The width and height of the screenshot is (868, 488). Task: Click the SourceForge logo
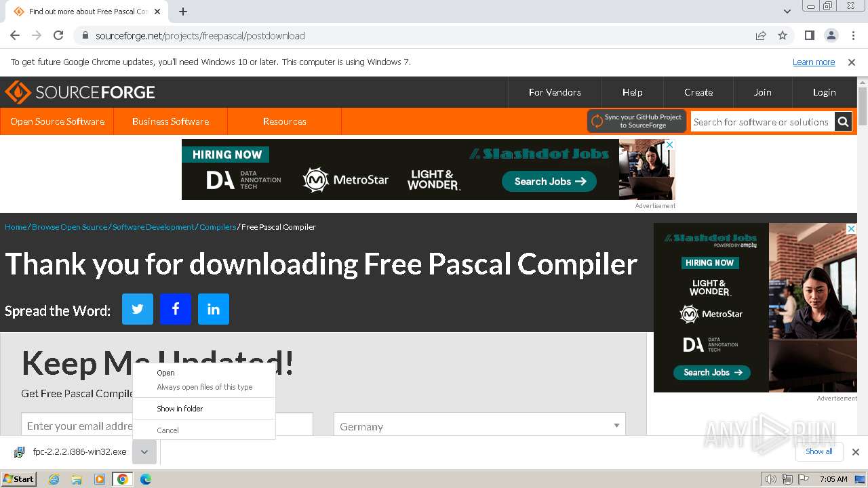[x=80, y=92]
